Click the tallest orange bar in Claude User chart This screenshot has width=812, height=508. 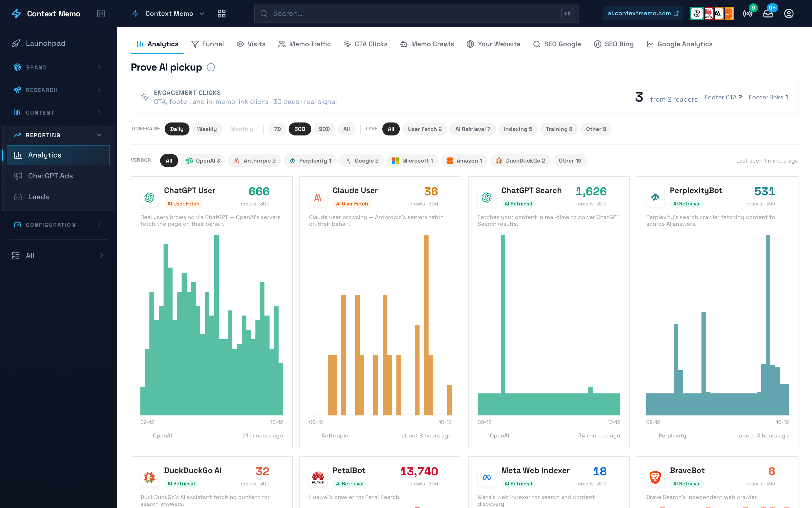coord(426,325)
